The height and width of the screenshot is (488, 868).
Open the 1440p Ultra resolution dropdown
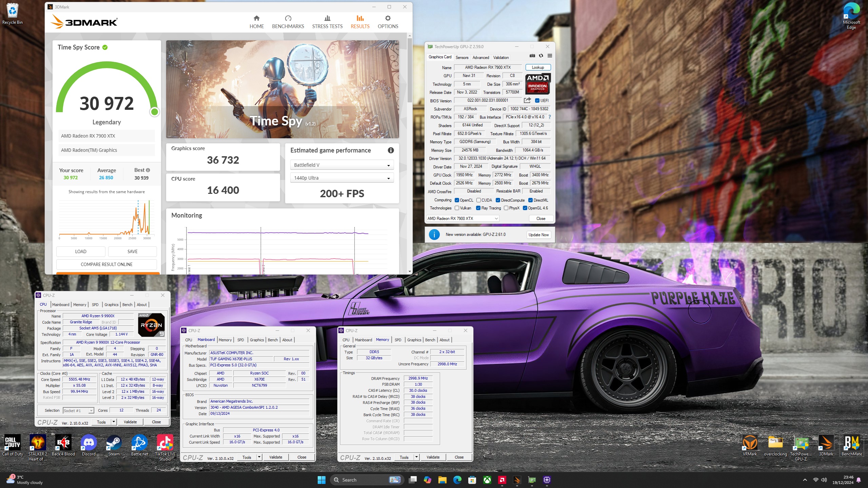[342, 178]
